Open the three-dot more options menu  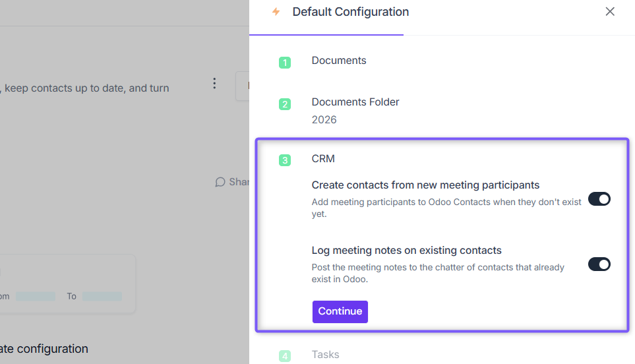pos(214,83)
